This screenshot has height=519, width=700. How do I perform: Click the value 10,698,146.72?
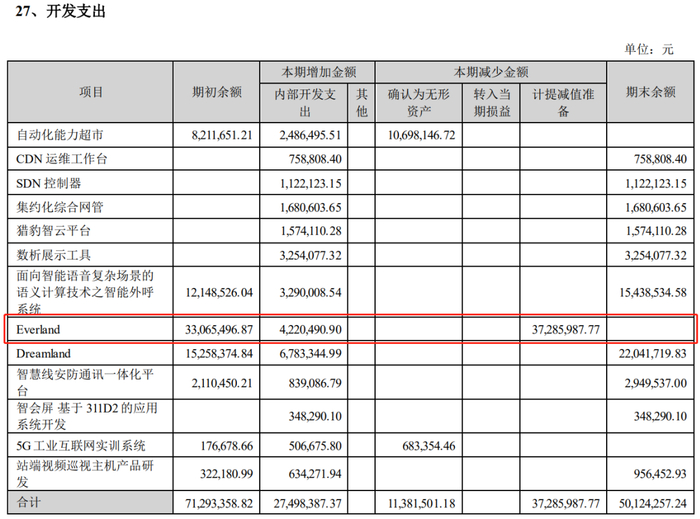click(x=421, y=135)
